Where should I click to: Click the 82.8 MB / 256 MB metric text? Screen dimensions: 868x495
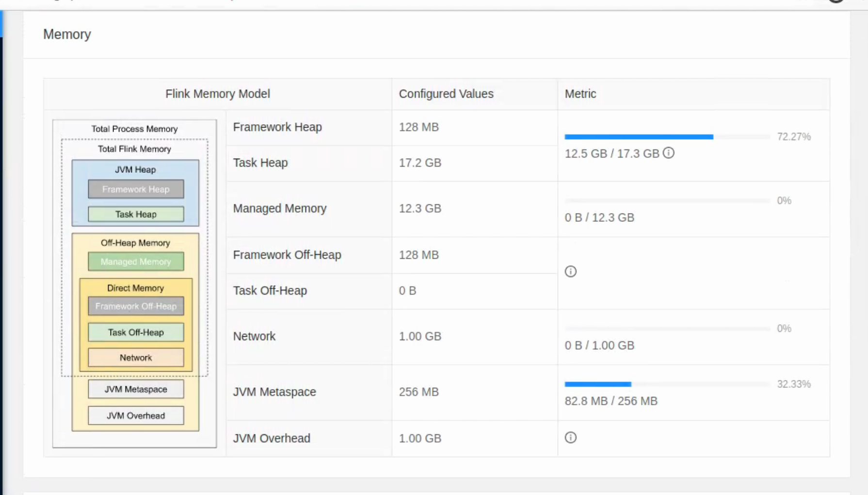point(611,401)
